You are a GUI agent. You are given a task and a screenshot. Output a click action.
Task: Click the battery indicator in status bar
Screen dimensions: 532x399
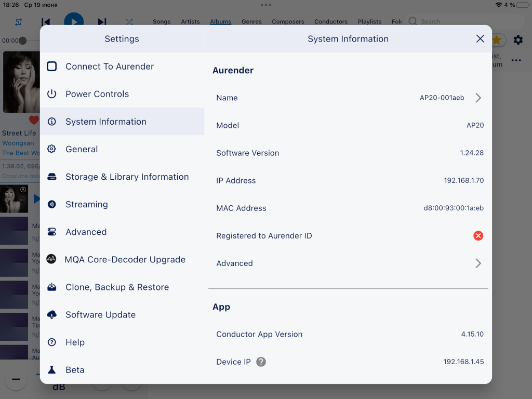523,5
